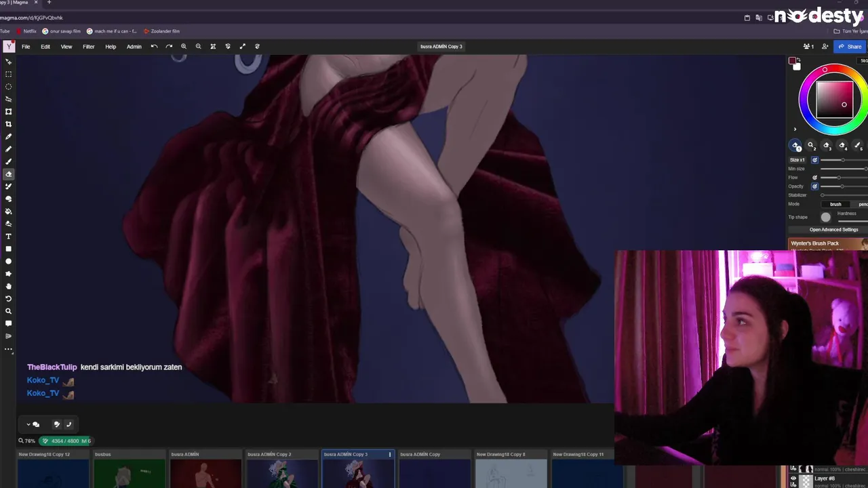Select the Paint Bucket fill tool
868x488 pixels.
pyautogui.click(x=9, y=211)
